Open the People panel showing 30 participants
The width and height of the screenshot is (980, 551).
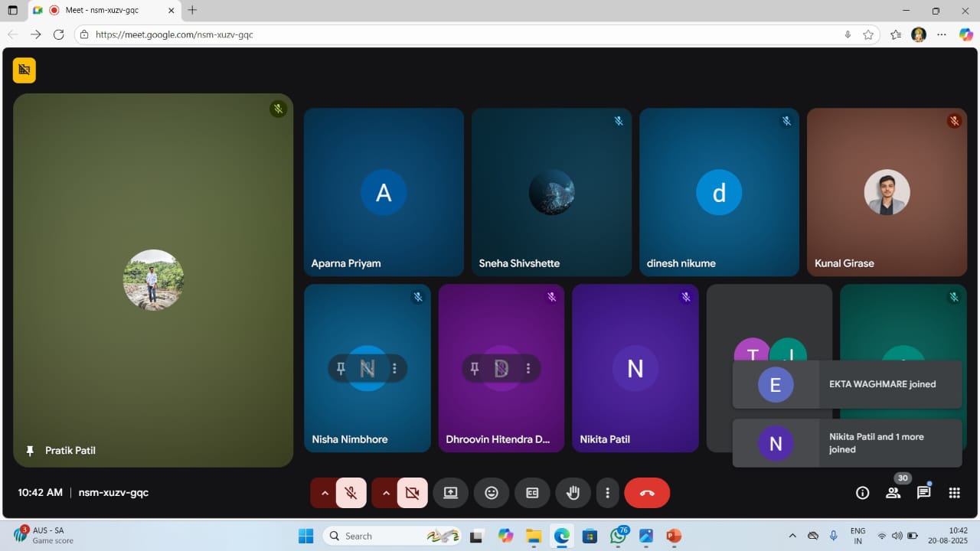[x=893, y=493]
